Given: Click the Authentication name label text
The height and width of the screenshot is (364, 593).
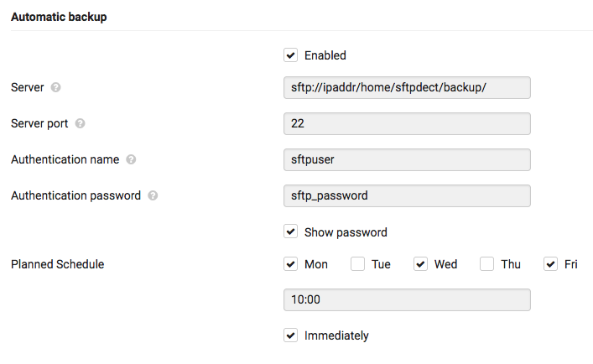Looking at the screenshot, I should (65, 159).
